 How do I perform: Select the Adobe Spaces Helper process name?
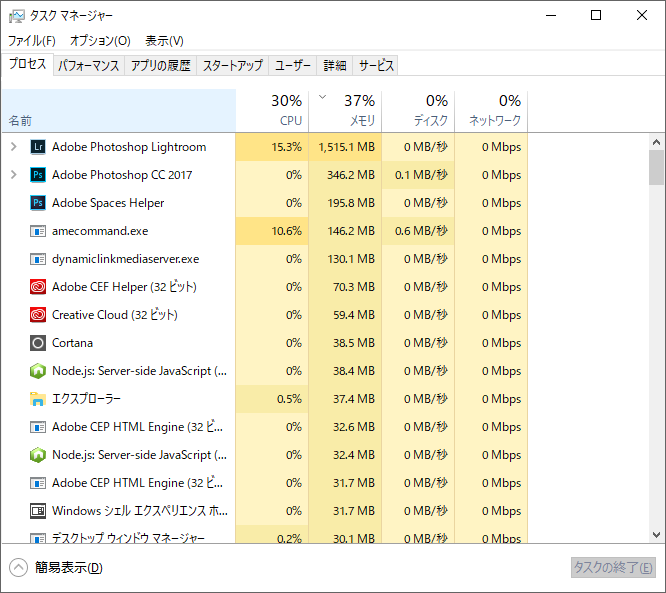[x=108, y=203]
